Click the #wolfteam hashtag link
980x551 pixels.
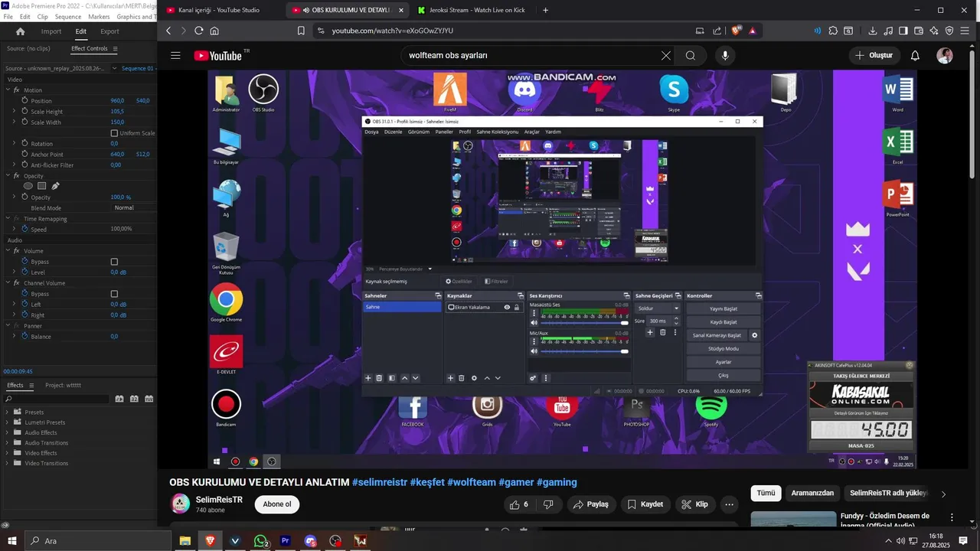(472, 483)
